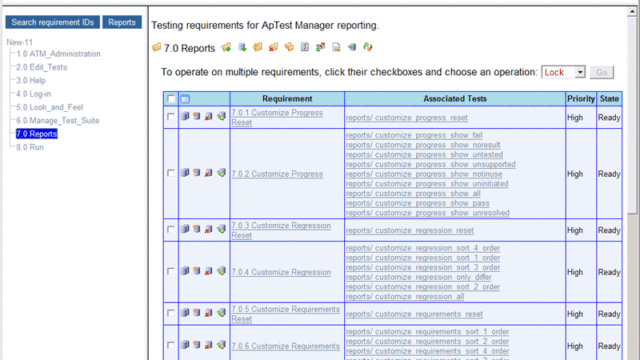Click the second icon in the 7.0.2 row
The height and width of the screenshot is (360, 640).
point(197,173)
